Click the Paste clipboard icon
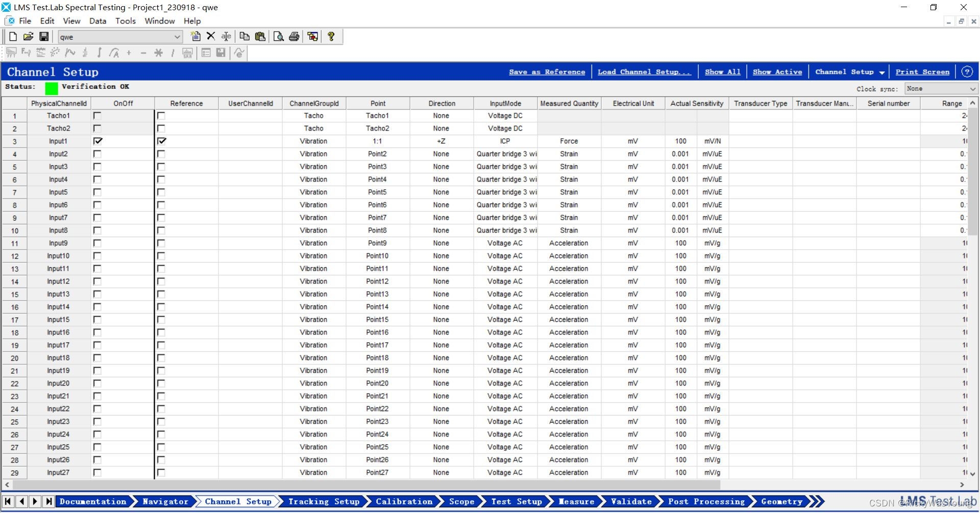The width and height of the screenshot is (980, 513). click(260, 37)
